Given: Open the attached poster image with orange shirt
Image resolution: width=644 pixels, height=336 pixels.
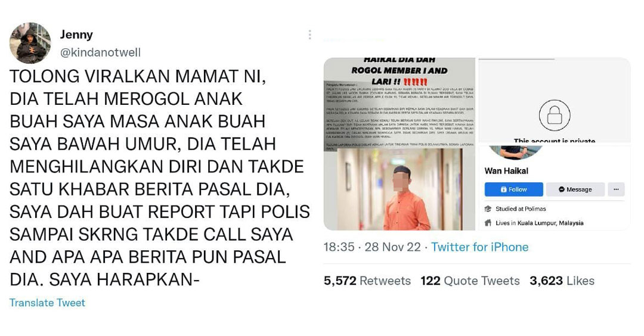Looking at the screenshot, I should pyautogui.click(x=399, y=144).
